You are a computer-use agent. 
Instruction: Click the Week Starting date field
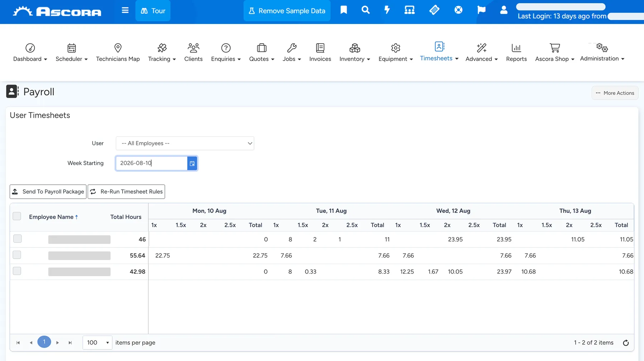tap(151, 163)
